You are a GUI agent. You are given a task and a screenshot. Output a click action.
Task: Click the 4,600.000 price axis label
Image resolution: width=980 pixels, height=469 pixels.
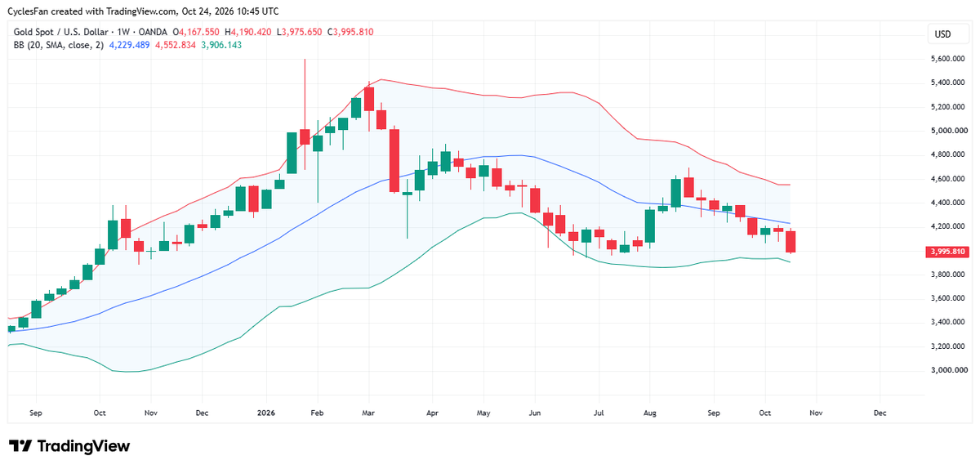tap(949, 179)
